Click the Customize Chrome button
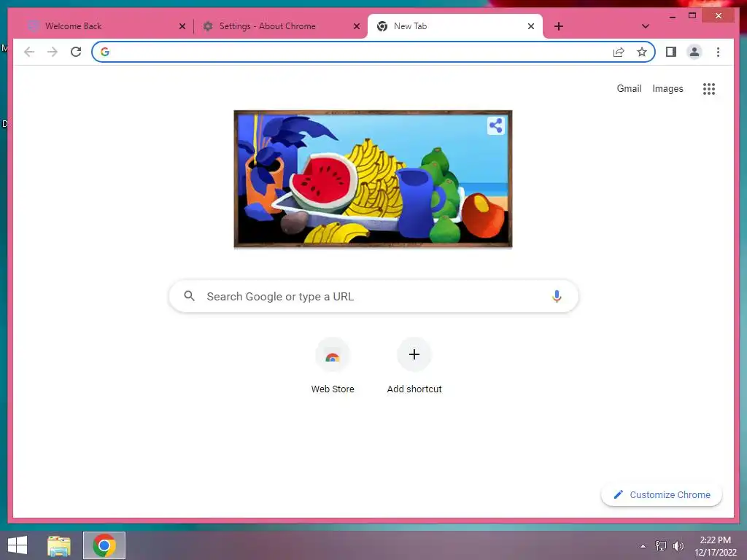 coord(661,495)
